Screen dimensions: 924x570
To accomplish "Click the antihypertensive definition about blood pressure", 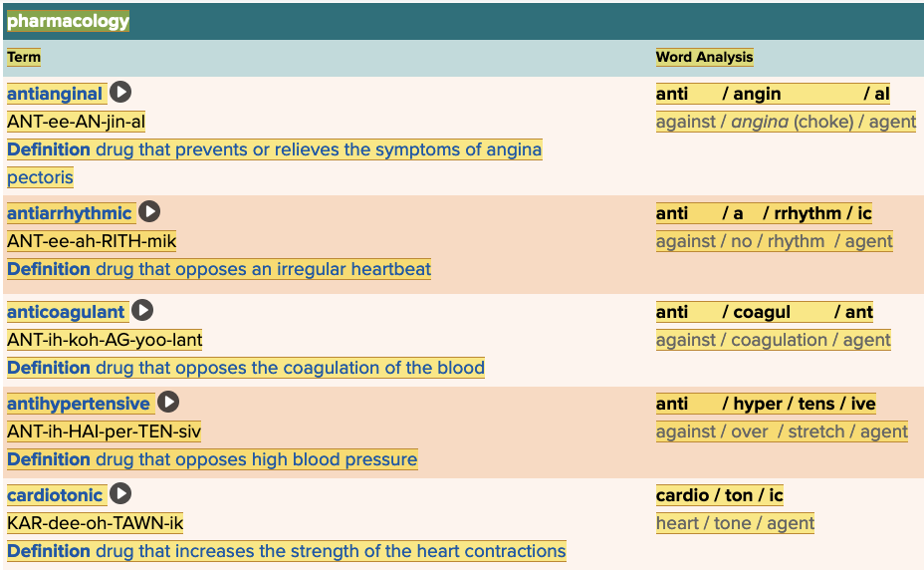I will tap(212, 459).
